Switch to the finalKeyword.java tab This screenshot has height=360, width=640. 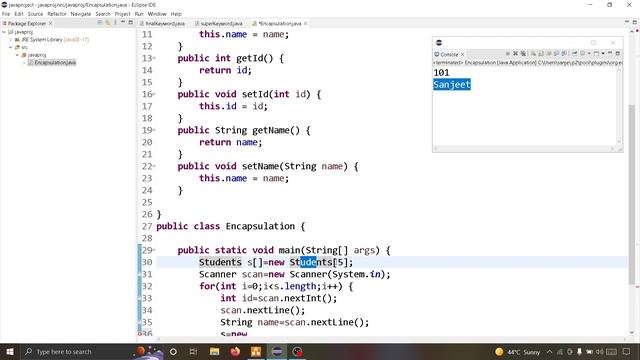[162, 24]
